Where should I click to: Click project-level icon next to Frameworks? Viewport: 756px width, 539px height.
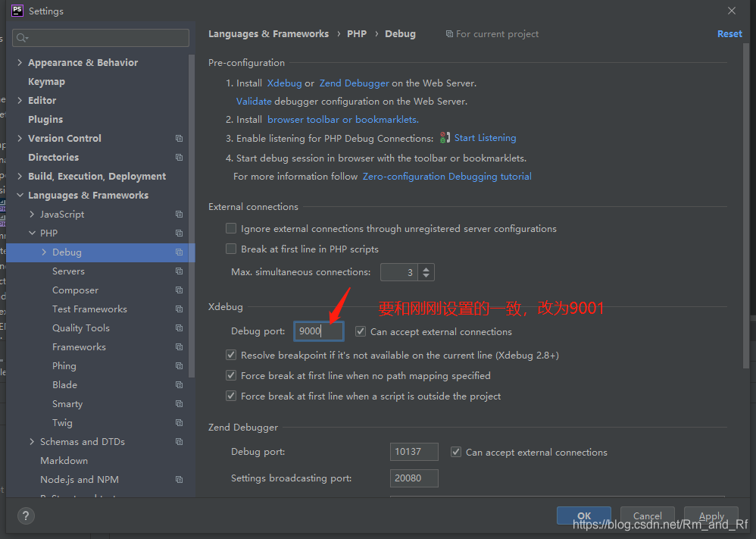click(x=180, y=347)
